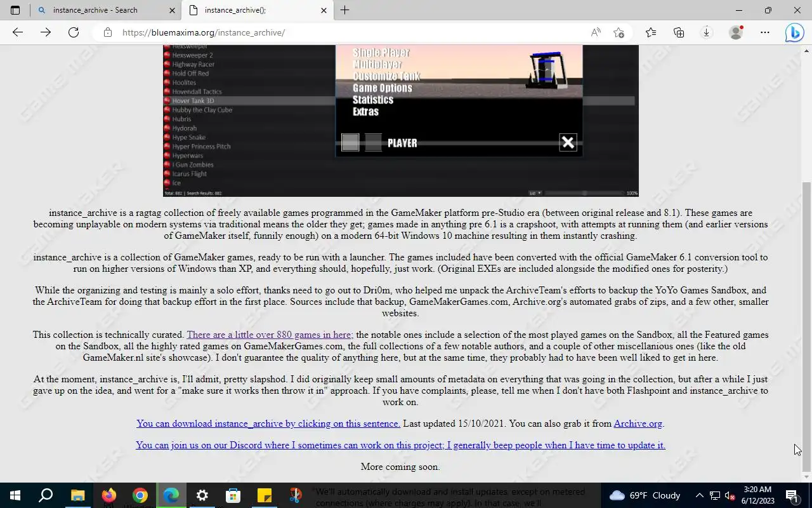Click the scrollbar up arrow
Image resolution: width=812 pixels, height=508 pixels.
(807, 51)
